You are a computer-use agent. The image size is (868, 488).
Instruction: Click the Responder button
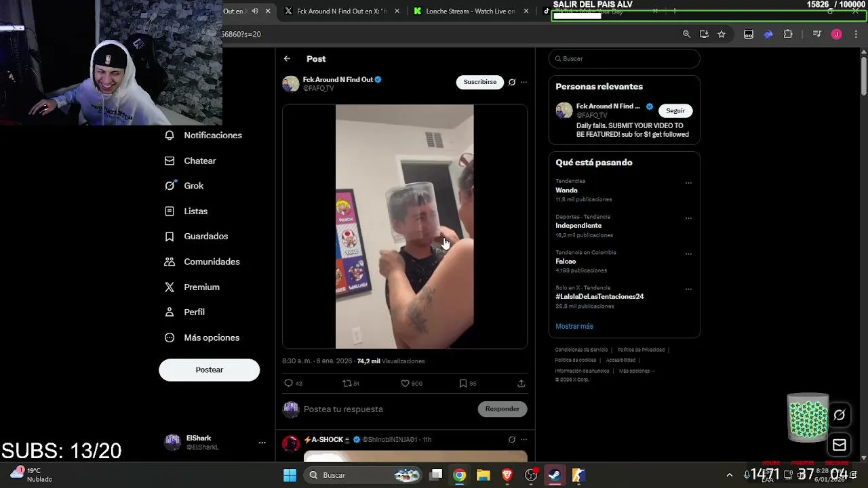click(x=502, y=409)
